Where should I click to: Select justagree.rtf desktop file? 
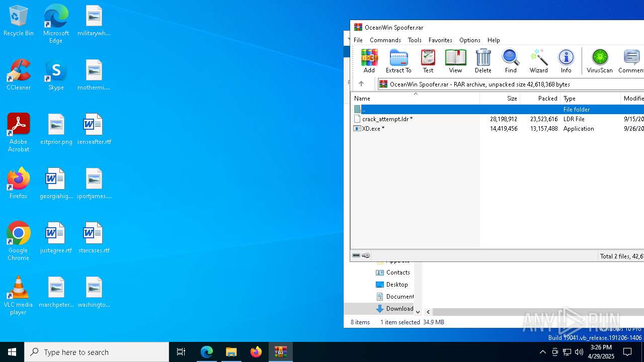tap(56, 238)
